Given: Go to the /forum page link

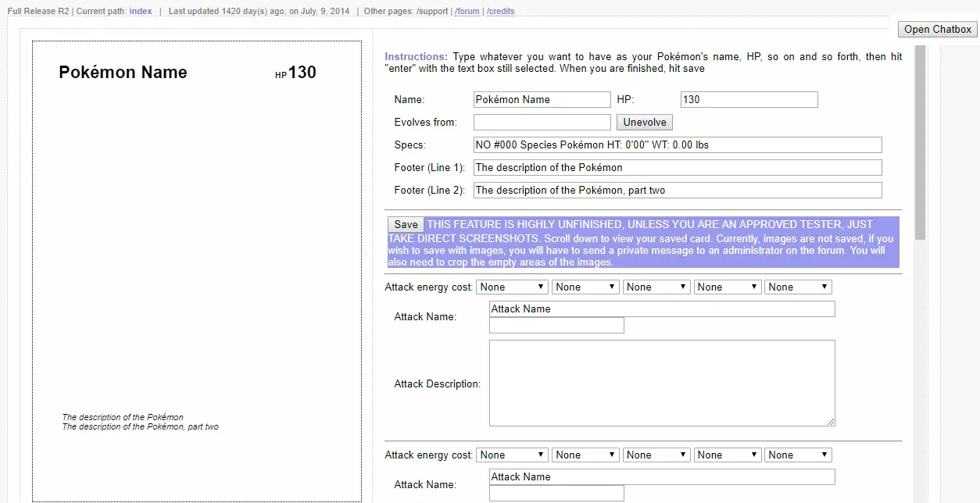Looking at the screenshot, I should point(467,12).
